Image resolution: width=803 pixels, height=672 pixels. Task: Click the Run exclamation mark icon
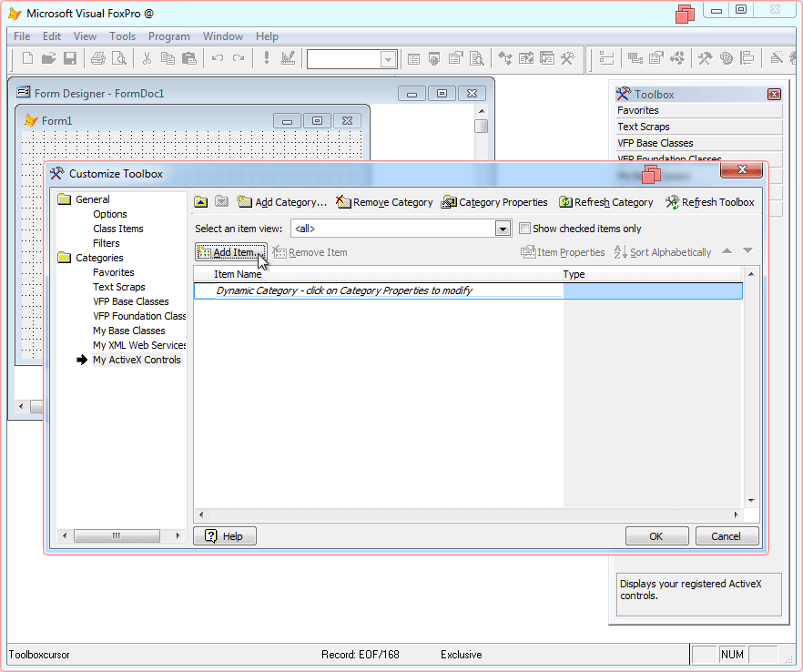coord(266,58)
